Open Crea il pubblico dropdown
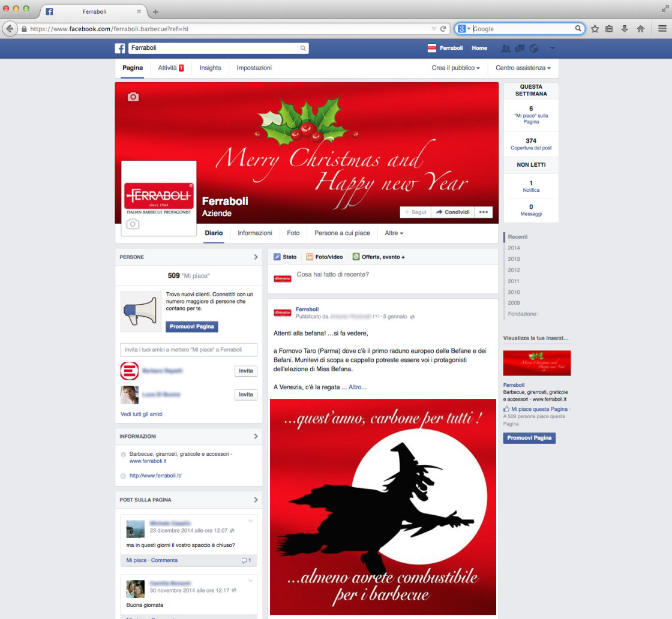This screenshot has width=672, height=619. (x=455, y=68)
